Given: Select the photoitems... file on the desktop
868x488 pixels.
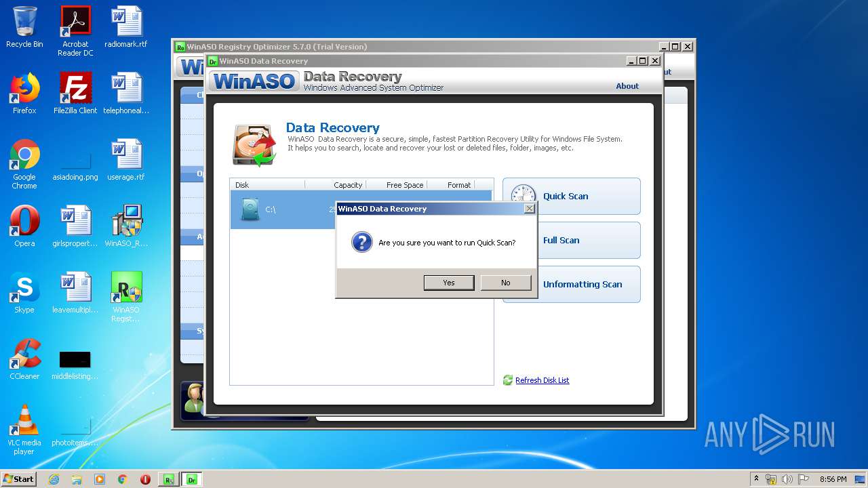Looking at the screenshot, I should 75,431.
